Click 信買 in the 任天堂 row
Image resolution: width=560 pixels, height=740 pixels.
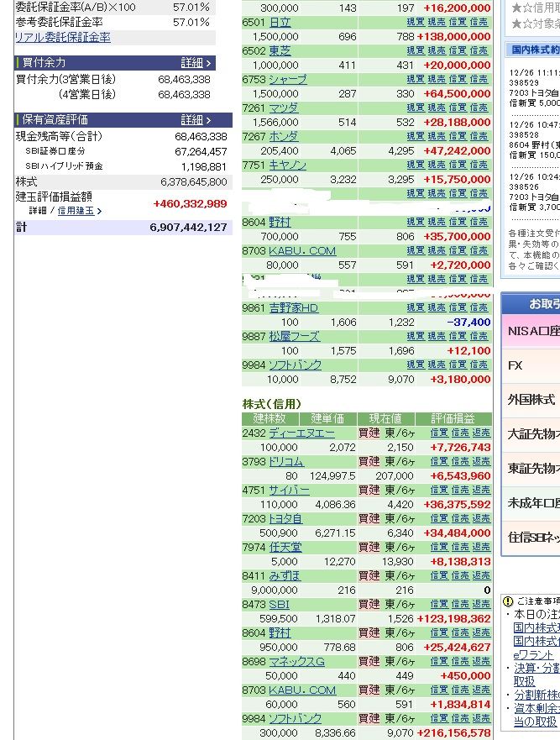439,548
